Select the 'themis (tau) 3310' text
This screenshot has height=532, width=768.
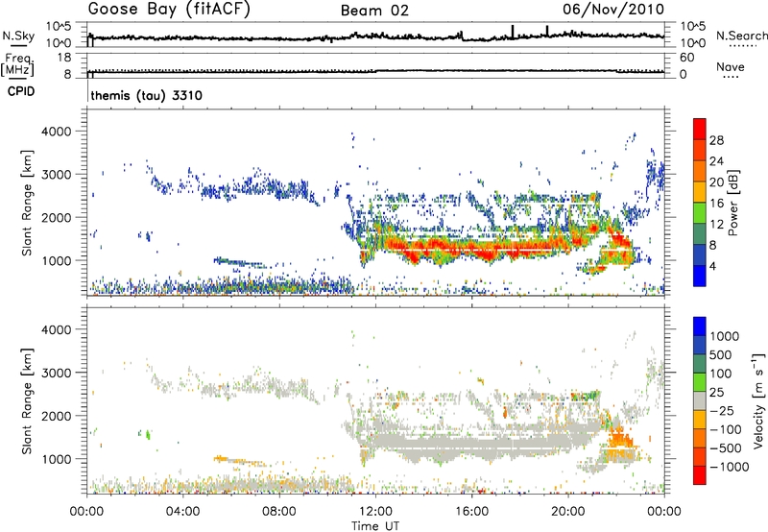(147, 95)
